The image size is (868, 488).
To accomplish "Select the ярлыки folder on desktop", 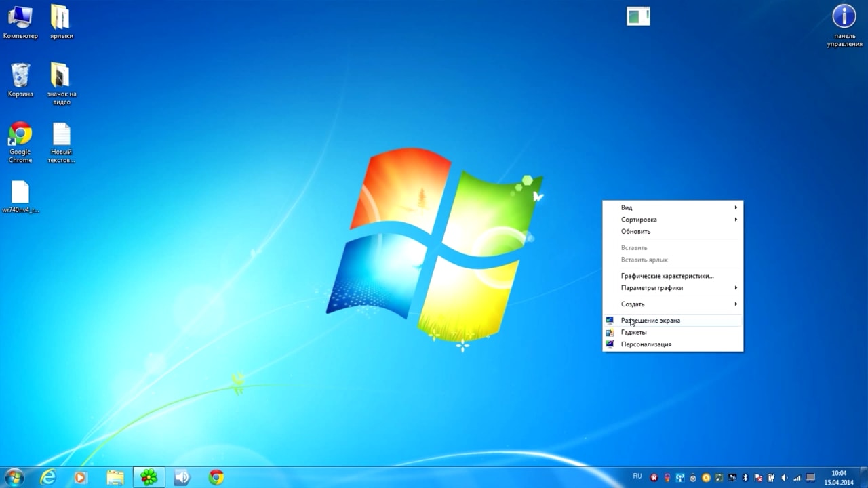I will [61, 22].
